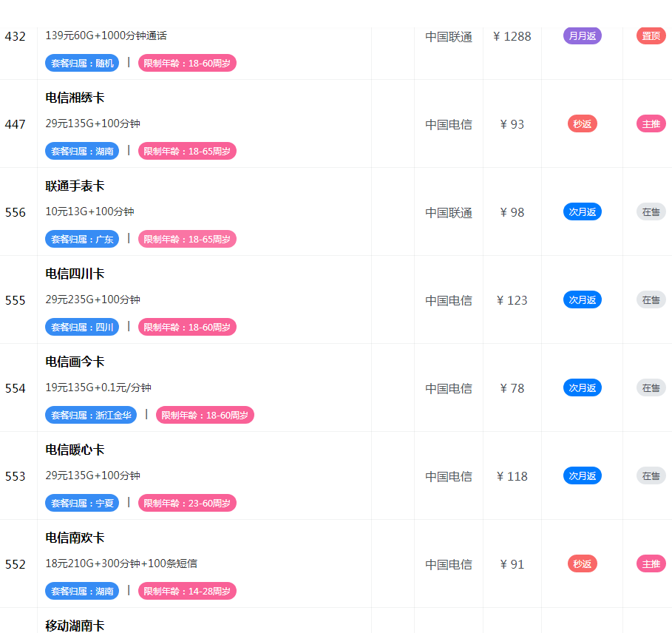Click the 套餐归属：随机 tag in row 432

[x=82, y=63]
